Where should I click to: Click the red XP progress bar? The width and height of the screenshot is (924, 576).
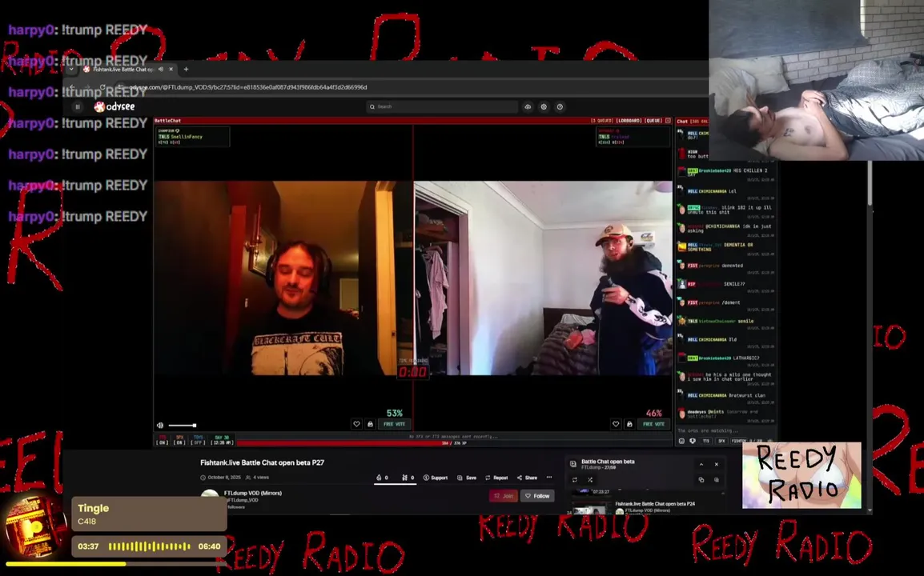coord(454,443)
